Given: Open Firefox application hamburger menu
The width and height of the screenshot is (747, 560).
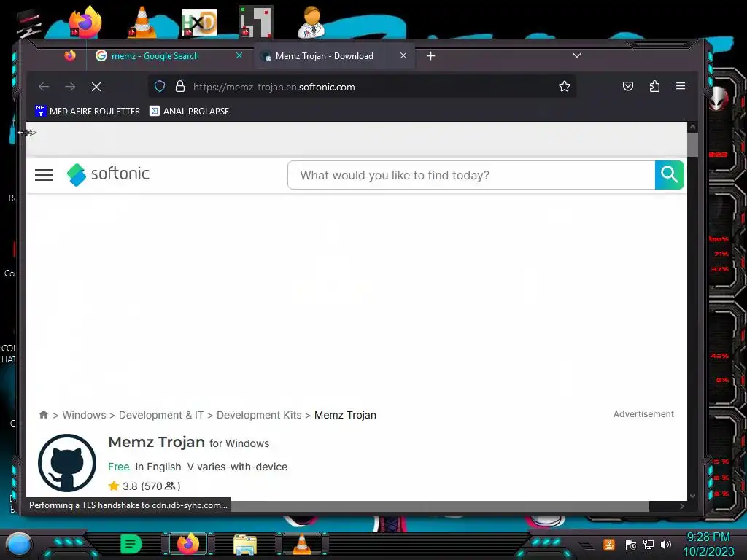Looking at the screenshot, I should (681, 86).
